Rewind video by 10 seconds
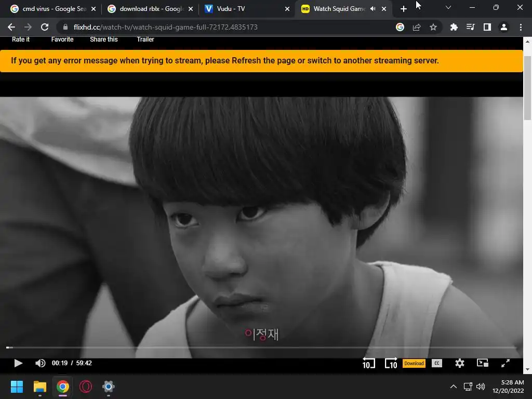This screenshot has height=399, width=532. click(x=368, y=363)
